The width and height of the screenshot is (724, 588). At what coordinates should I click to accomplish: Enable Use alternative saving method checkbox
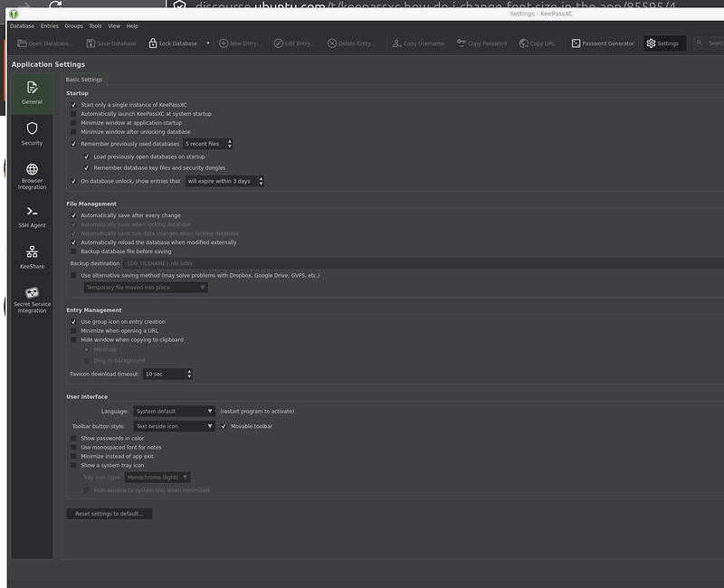[x=73, y=276]
